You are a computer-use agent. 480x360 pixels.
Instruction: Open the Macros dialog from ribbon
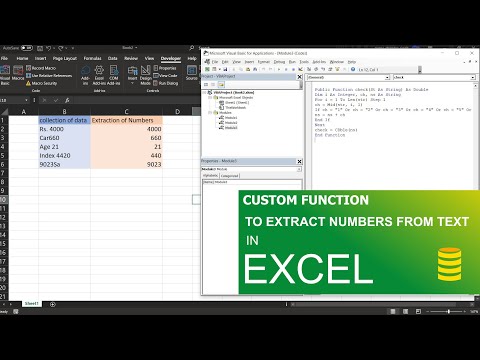(18, 73)
